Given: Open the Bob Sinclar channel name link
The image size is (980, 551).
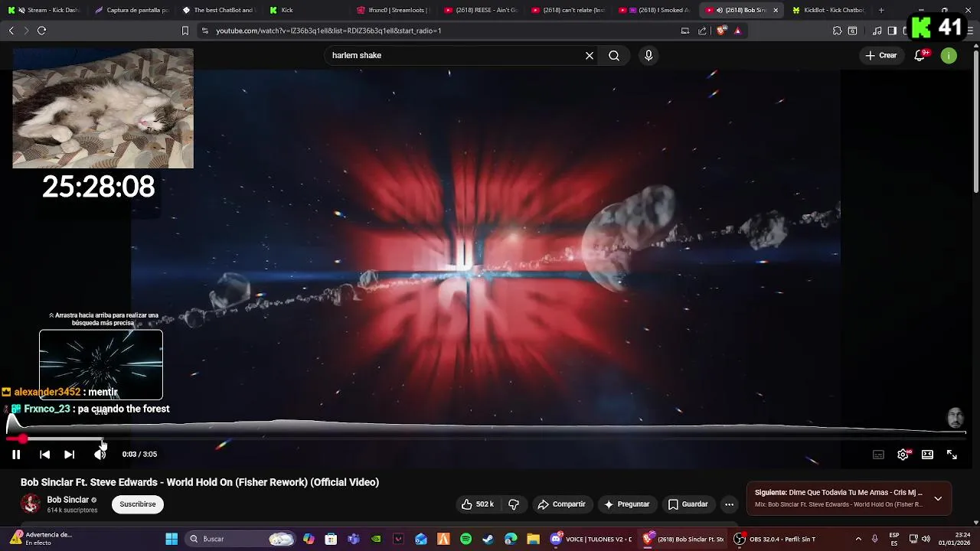Looking at the screenshot, I should [x=68, y=500].
